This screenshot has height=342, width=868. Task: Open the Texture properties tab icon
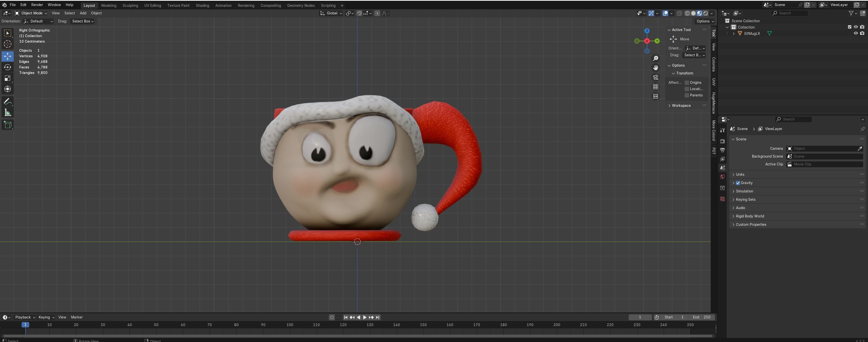click(x=722, y=199)
